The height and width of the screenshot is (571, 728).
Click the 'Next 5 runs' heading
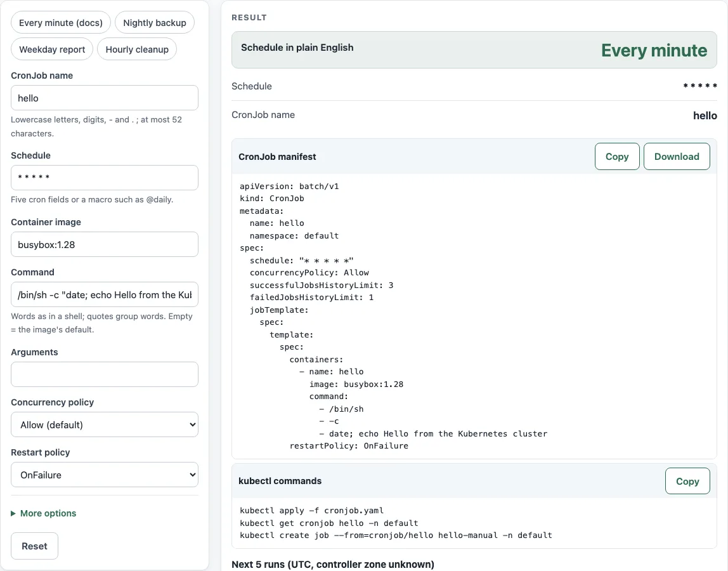click(333, 565)
